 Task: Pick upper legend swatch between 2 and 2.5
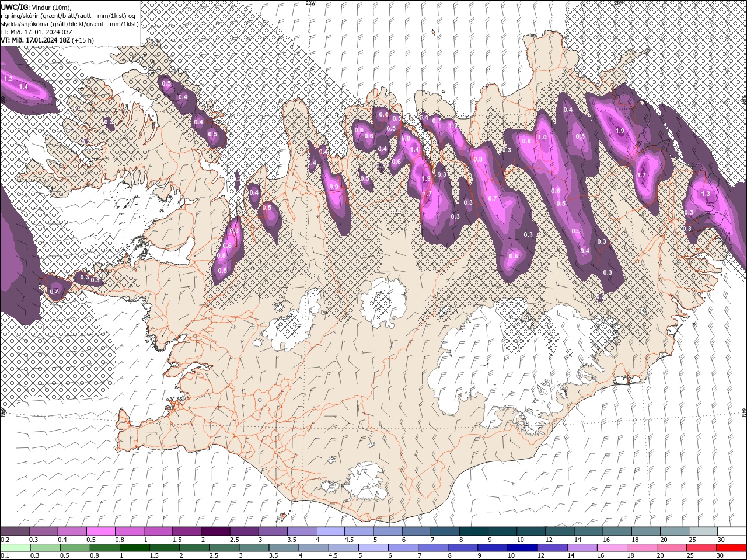215,531
